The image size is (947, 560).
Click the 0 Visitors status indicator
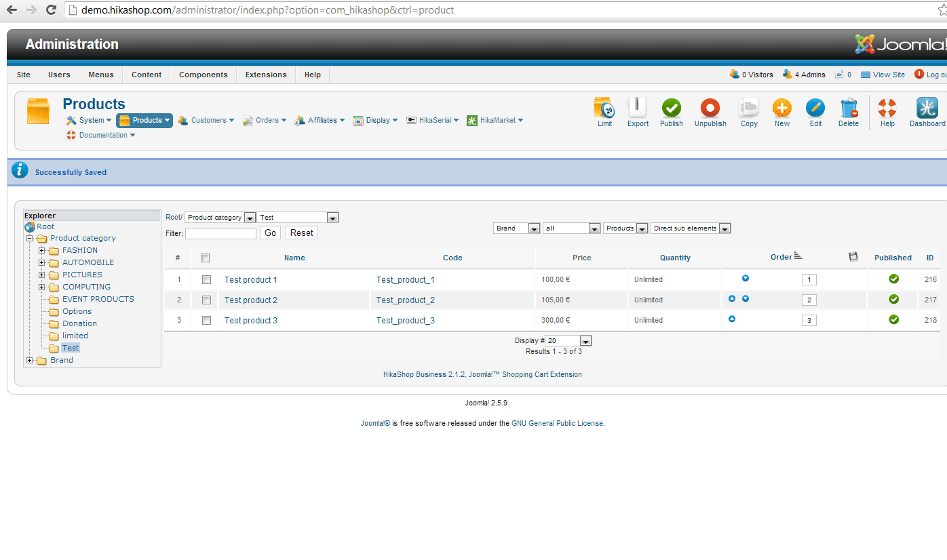751,75
